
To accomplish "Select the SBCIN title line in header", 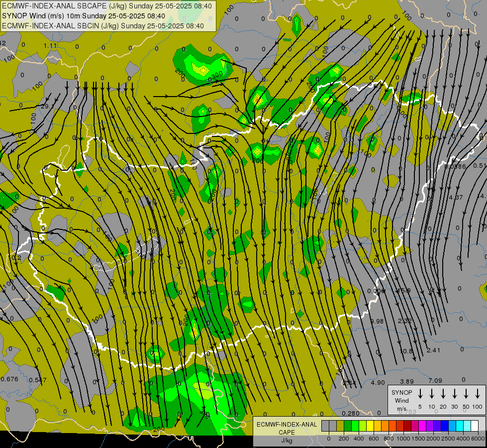I will tap(103, 26).
